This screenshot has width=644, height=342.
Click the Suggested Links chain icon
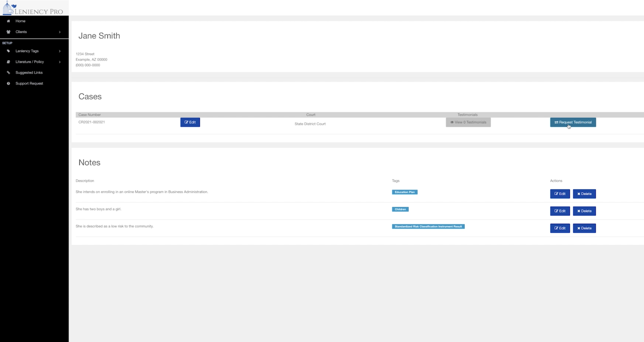8,73
